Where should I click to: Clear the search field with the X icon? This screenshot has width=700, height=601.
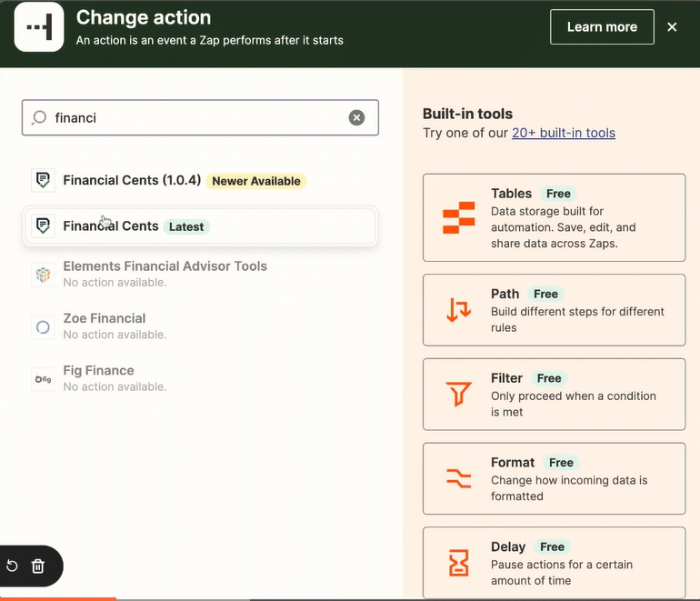point(356,118)
